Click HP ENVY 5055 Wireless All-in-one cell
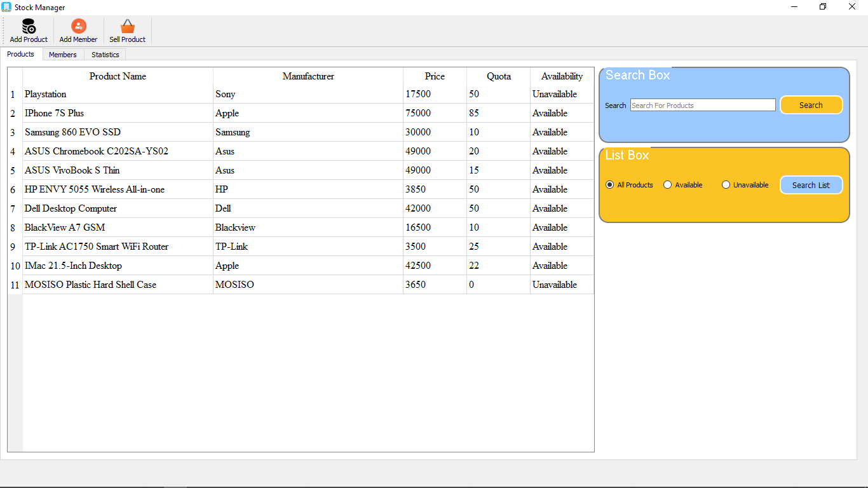This screenshot has height=488, width=868. coord(118,189)
